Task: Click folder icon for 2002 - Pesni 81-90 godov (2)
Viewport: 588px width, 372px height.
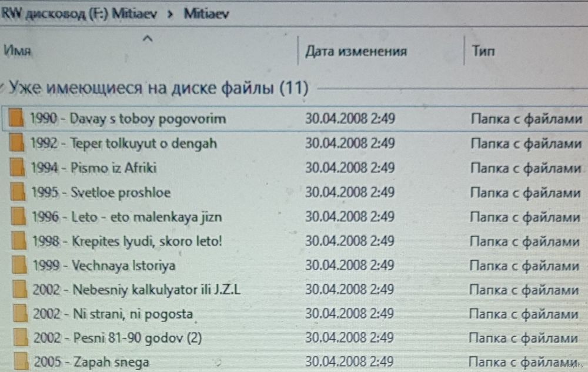Action: tap(21, 337)
